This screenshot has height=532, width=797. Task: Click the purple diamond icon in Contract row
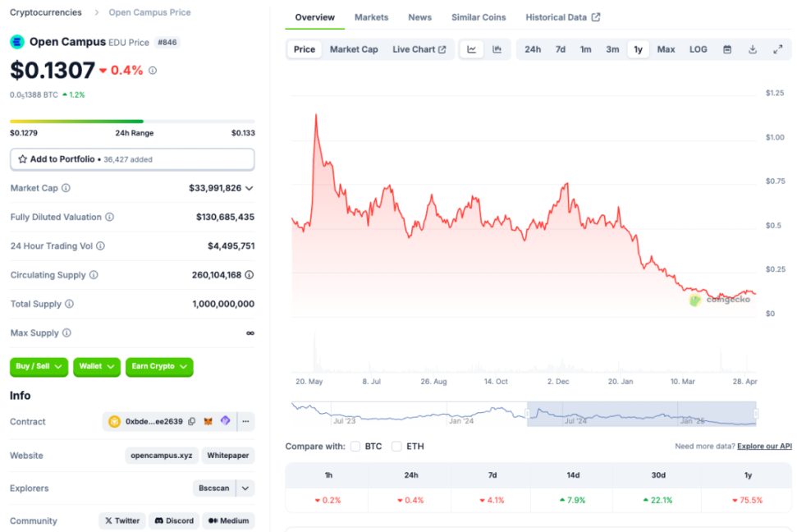[x=225, y=420]
